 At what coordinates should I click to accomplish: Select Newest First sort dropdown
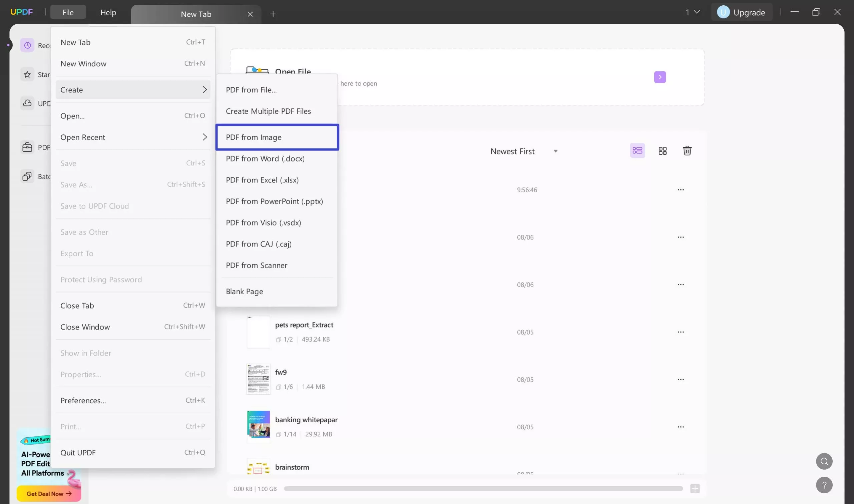[x=522, y=151]
